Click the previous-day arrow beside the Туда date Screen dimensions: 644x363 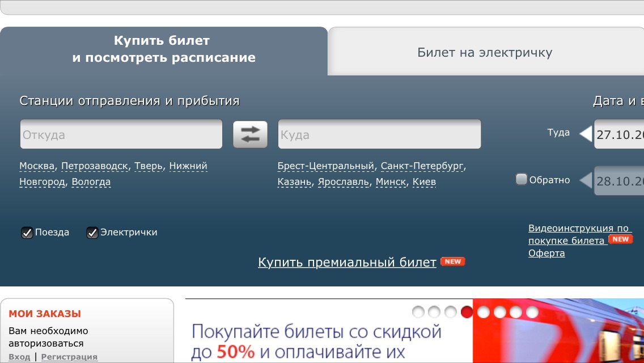[586, 134]
